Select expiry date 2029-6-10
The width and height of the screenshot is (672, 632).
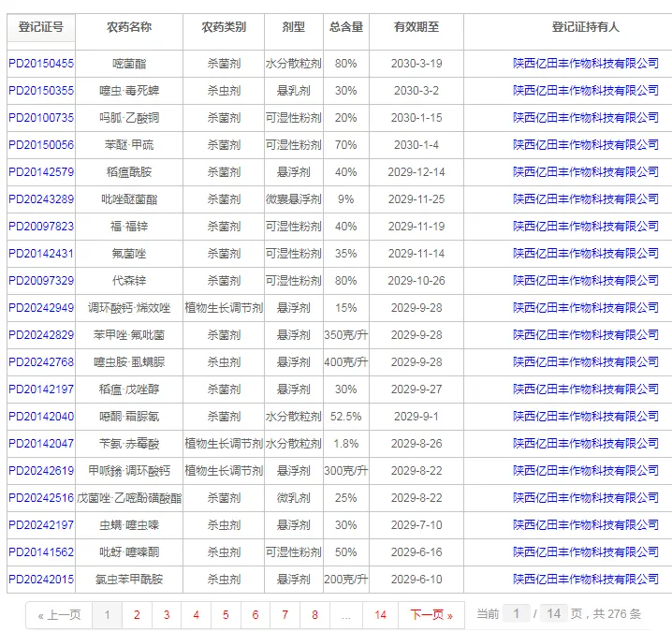[416, 580]
